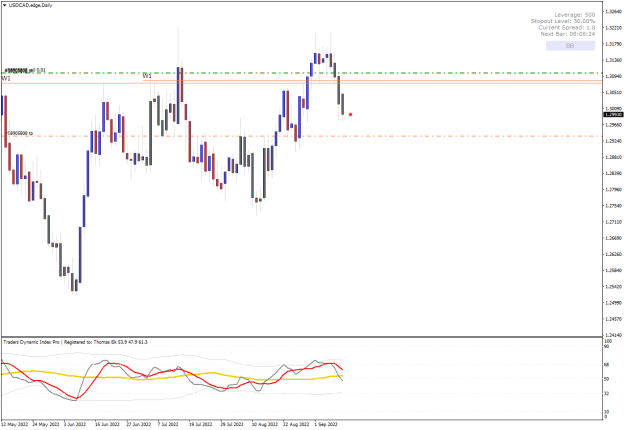Click the black current price tag 1.29930
This screenshot has height=430, width=625.
tap(613, 114)
